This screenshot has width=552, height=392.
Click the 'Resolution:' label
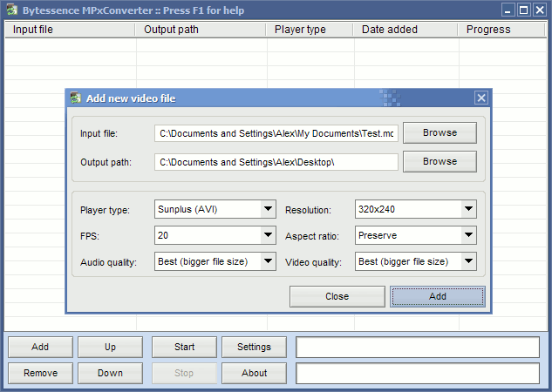pyautogui.click(x=308, y=210)
